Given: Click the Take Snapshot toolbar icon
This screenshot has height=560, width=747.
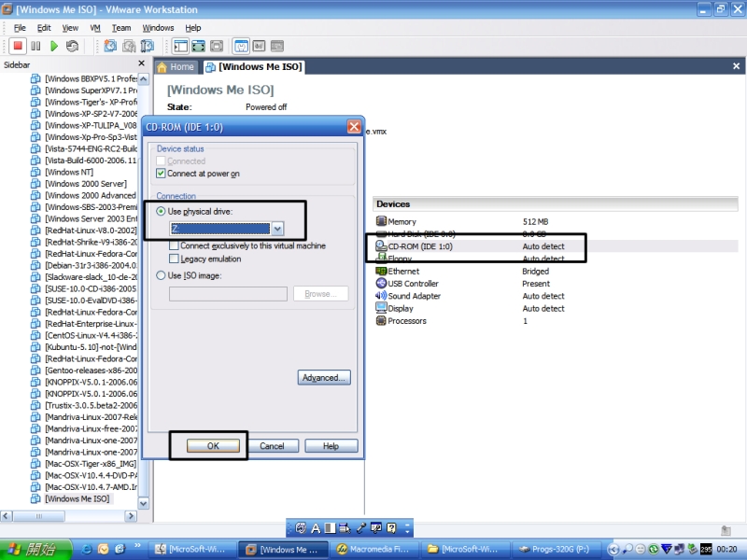Looking at the screenshot, I should point(110,46).
